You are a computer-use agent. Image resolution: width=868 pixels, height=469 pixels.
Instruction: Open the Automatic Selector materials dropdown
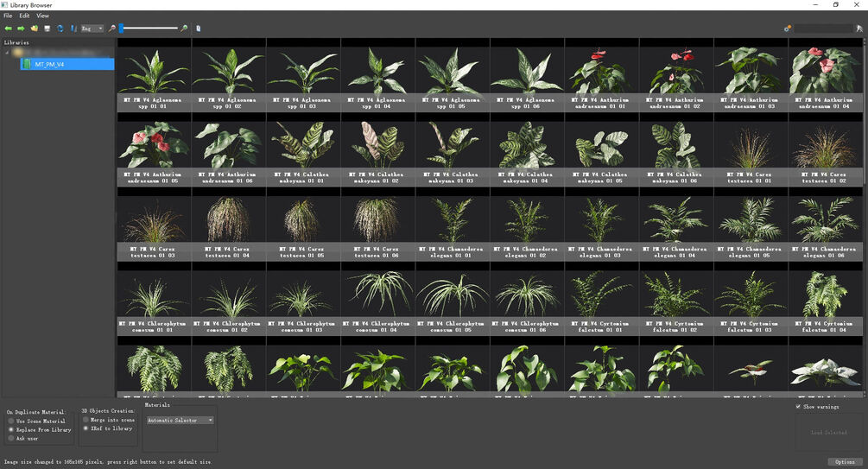181,421
